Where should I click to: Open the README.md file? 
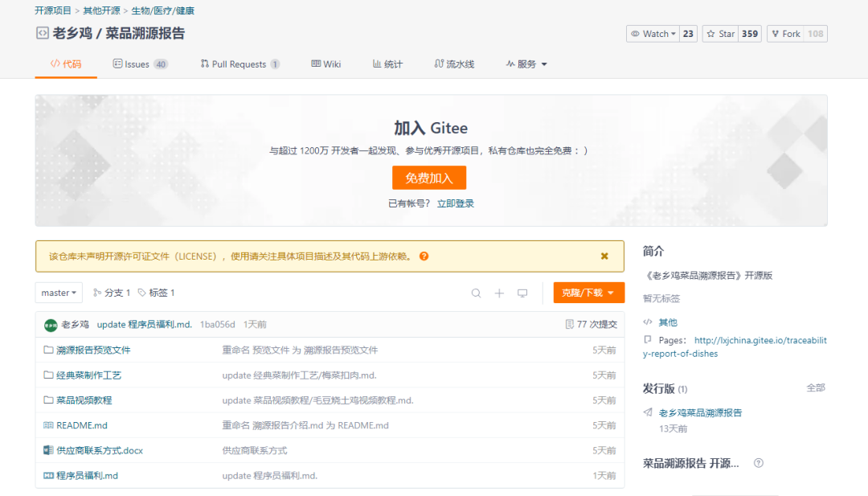[x=82, y=426]
